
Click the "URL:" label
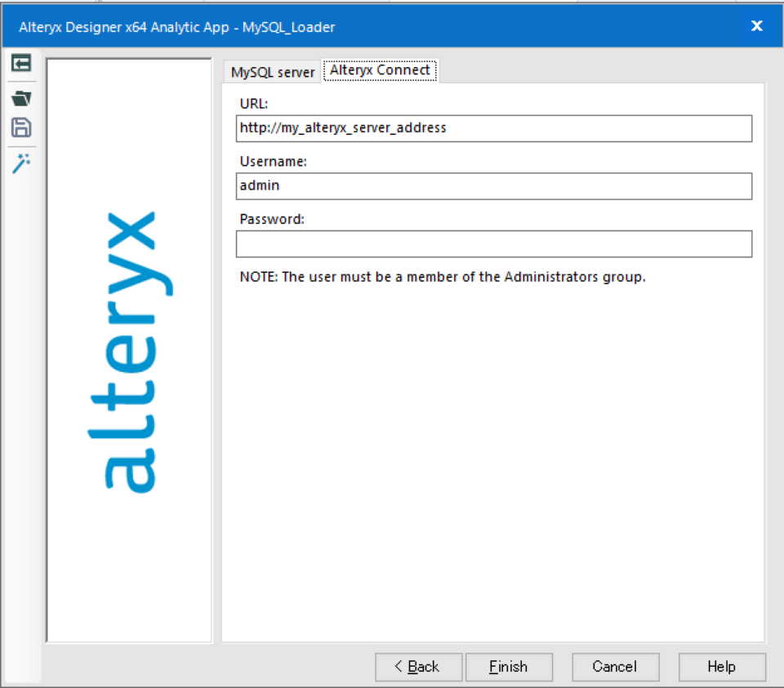point(254,104)
